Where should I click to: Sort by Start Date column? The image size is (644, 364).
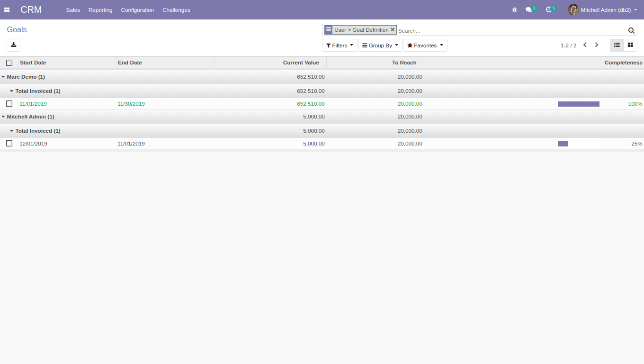pyautogui.click(x=67, y=63)
